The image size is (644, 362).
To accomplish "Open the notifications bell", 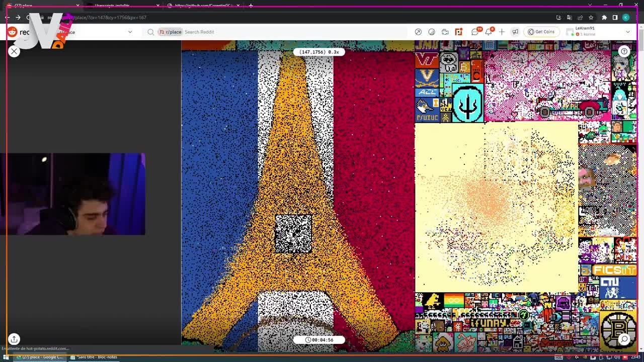I will click(489, 32).
